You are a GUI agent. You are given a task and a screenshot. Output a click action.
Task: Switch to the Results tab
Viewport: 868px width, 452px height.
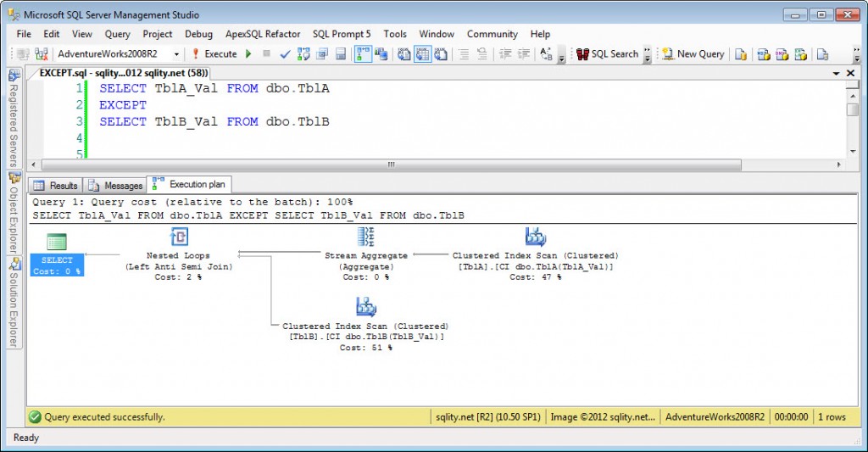pos(55,185)
